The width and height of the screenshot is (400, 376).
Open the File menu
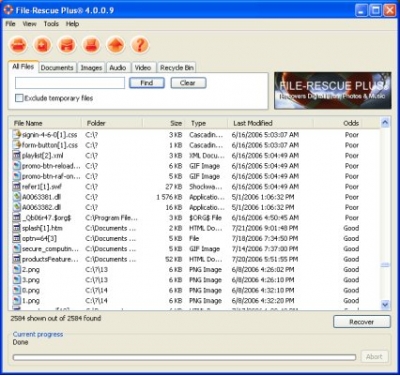(x=10, y=24)
